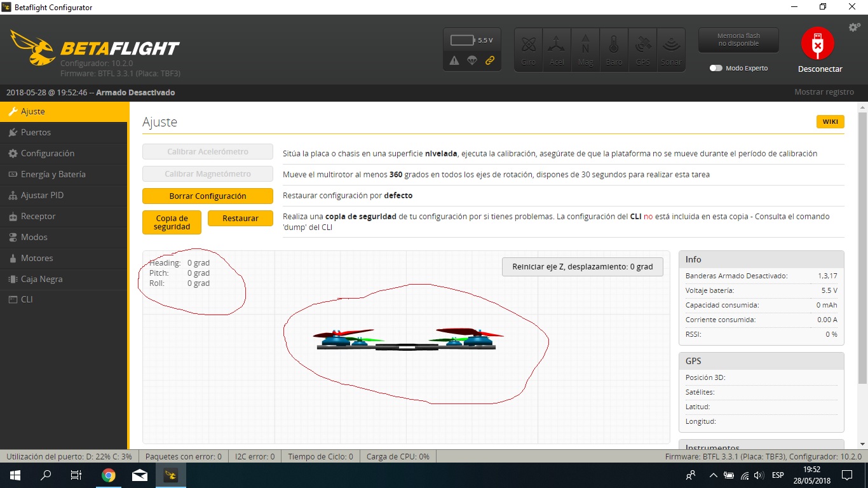The width and height of the screenshot is (868, 488).
Task: Click the Sonar sensor icon
Action: pos(671,50)
